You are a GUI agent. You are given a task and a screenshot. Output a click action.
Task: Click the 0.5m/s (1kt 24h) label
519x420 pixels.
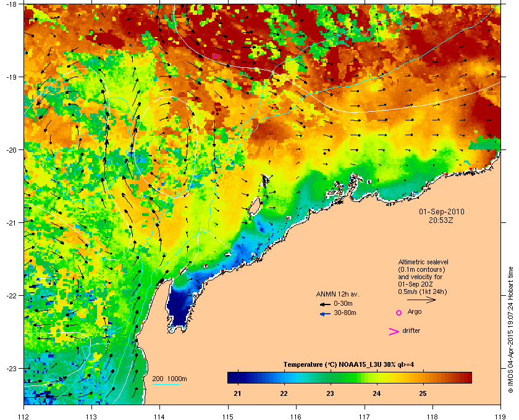[x=423, y=292]
